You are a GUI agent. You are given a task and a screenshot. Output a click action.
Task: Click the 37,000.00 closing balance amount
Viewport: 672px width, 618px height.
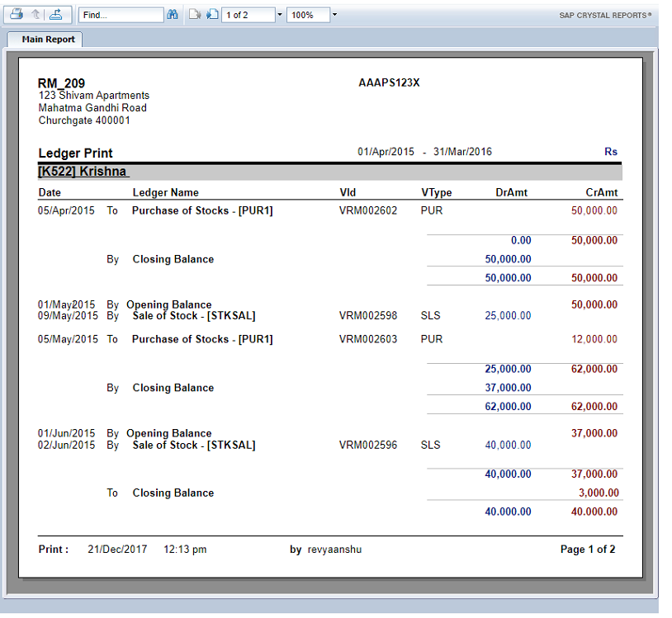(x=508, y=387)
